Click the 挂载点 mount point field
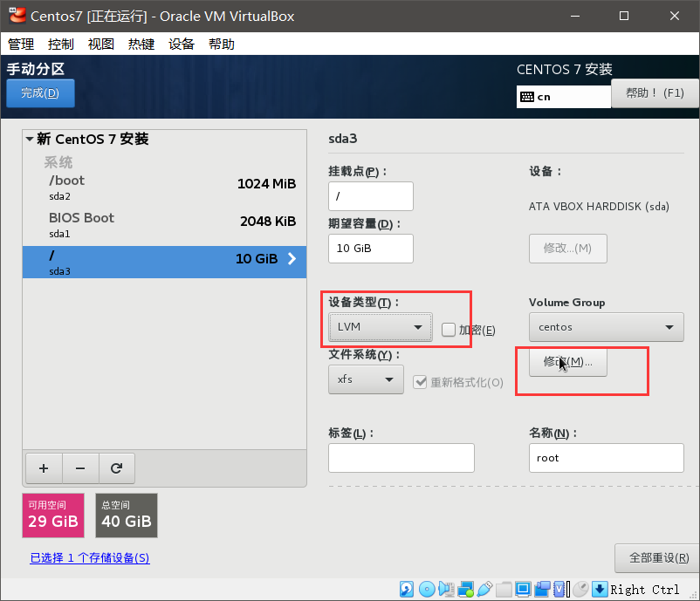This screenshot has width=700, height=601. point(371,196)
